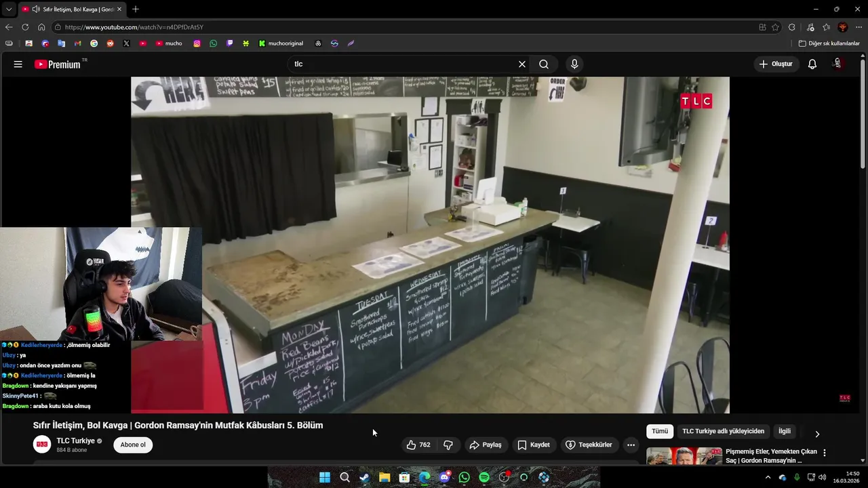Viewport: 868px width, 488px height.
Task: Open a new browser tab with plus
Action: tap(136, 9)
